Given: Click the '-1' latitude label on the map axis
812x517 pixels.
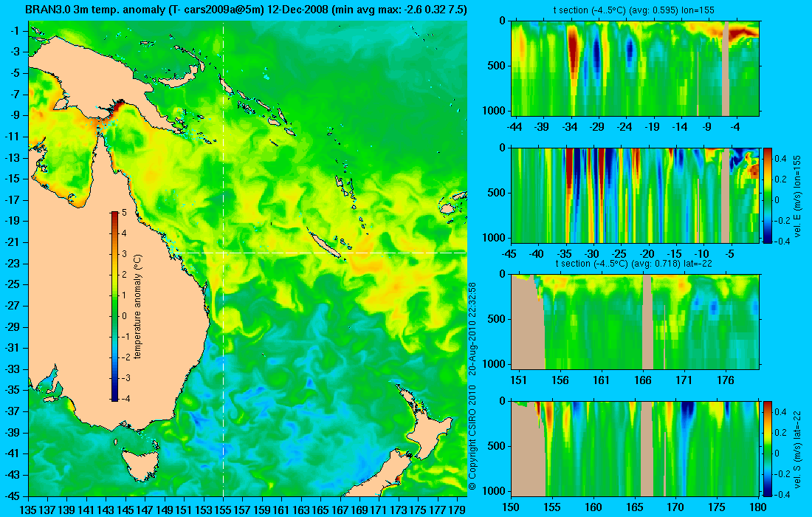Looking at the screenshot, I should 16,30.
